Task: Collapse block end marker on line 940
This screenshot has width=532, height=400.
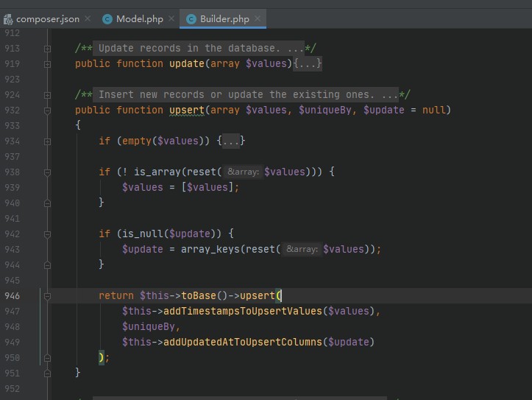Action: point(48,203)
